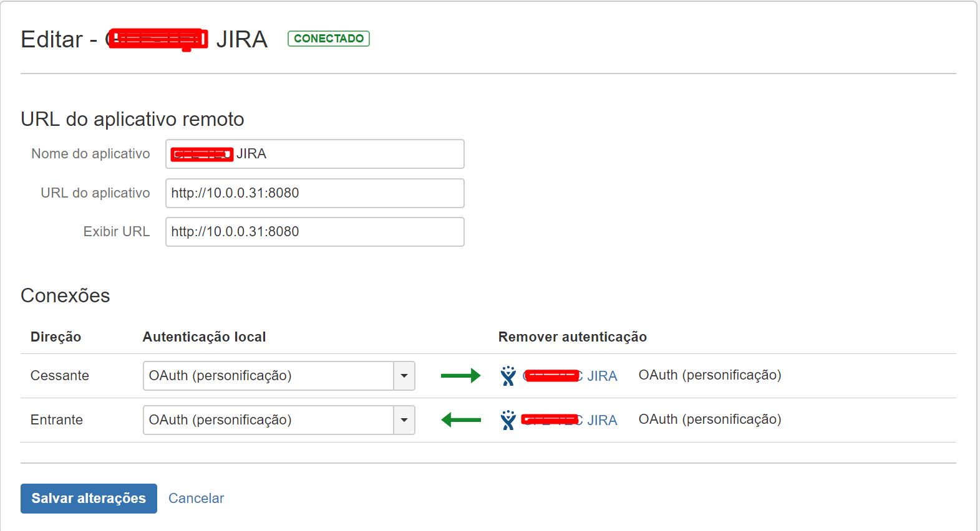Click the Exibir URL label
This screenshot has width=980, height=531.
[117, 232]
